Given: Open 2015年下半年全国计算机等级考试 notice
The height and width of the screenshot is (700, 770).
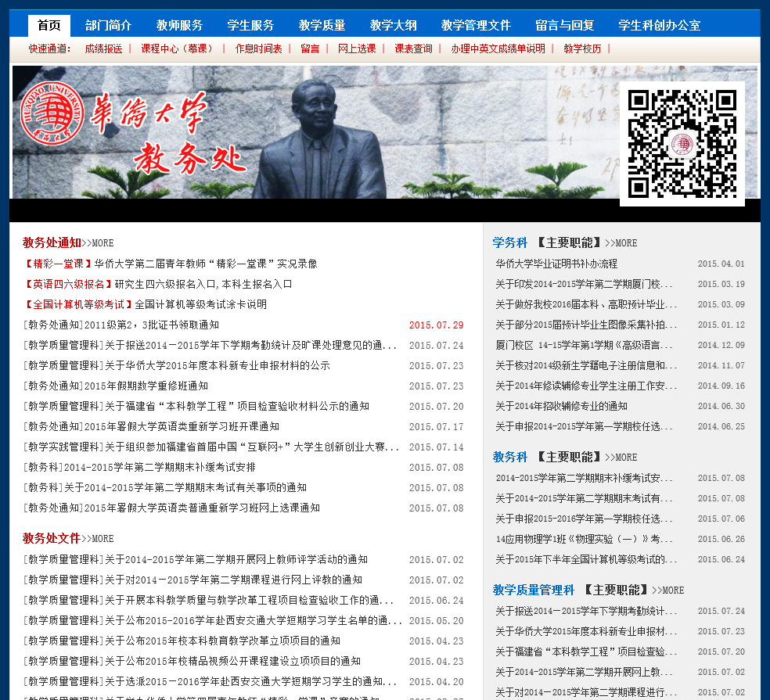Looking at the screenshot, I should coord(586,559).
